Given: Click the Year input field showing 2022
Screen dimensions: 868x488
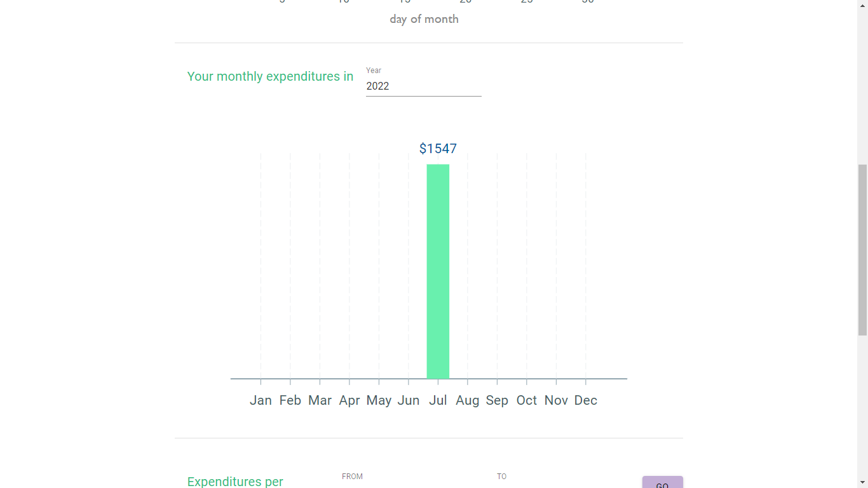Looking at the screenshot, I should click(423, 86).
